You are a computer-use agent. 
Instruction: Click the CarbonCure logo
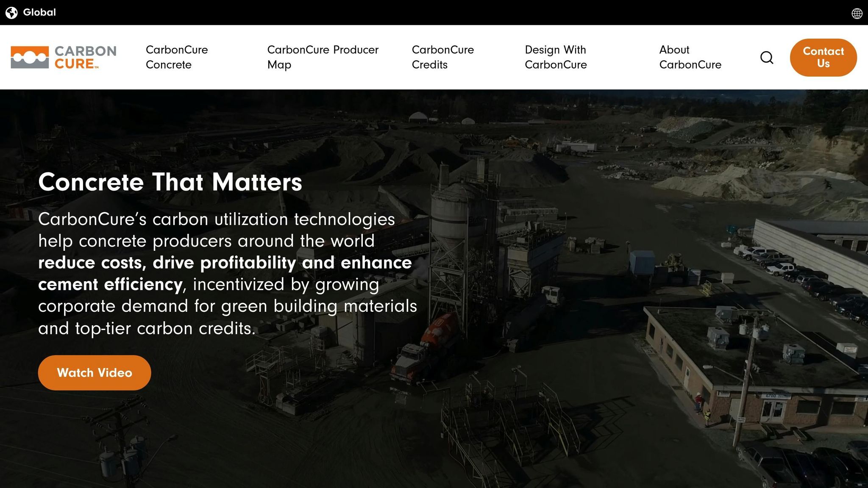tap(64, 57)
